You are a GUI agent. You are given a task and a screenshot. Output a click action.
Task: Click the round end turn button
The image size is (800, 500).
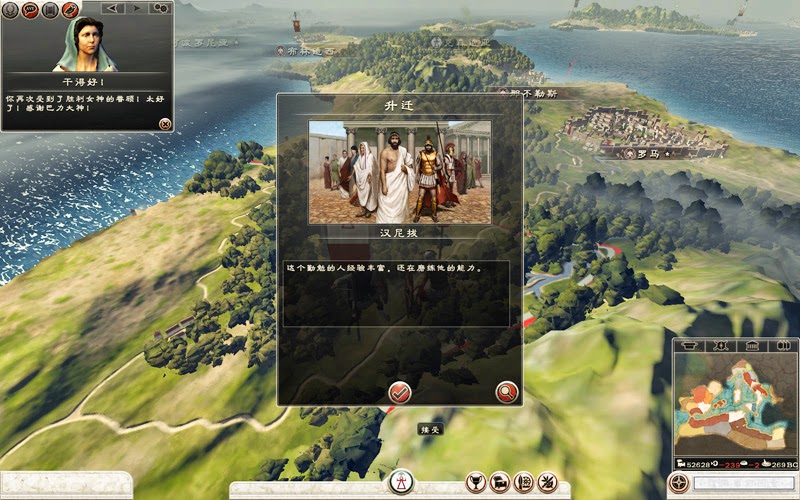pyautogui.click(x=679, y=483)
